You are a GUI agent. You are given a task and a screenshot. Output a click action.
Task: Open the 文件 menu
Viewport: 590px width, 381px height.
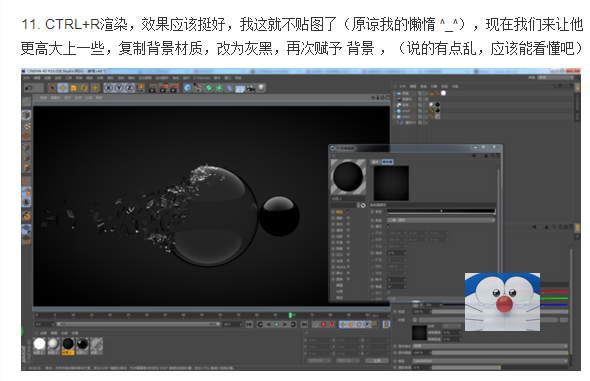pos(27,78)
